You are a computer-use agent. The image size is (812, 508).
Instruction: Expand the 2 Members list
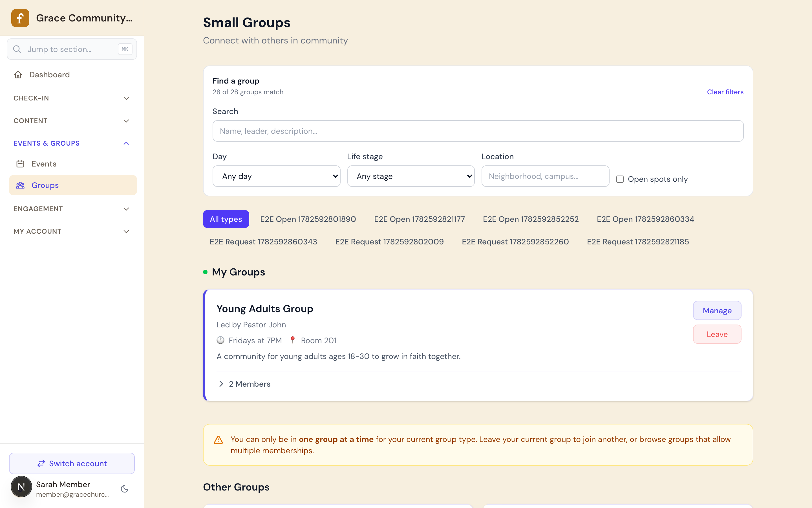[244, 384]
